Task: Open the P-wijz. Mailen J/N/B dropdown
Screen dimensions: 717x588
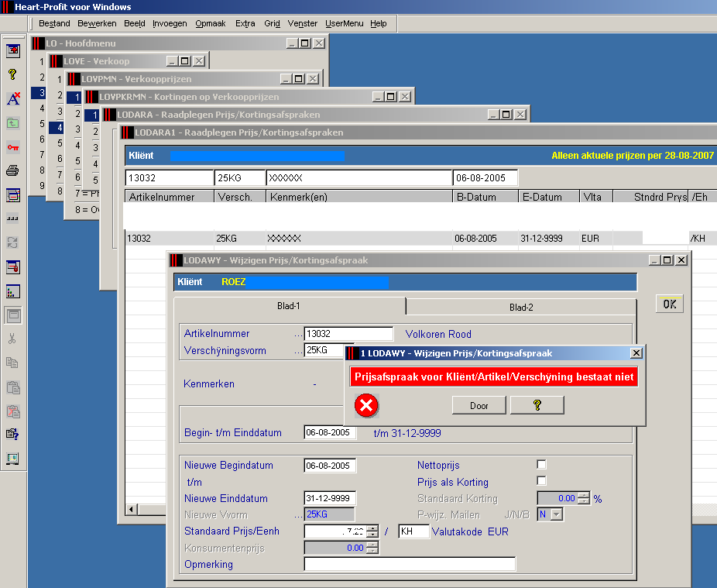Action: [556, 514]
